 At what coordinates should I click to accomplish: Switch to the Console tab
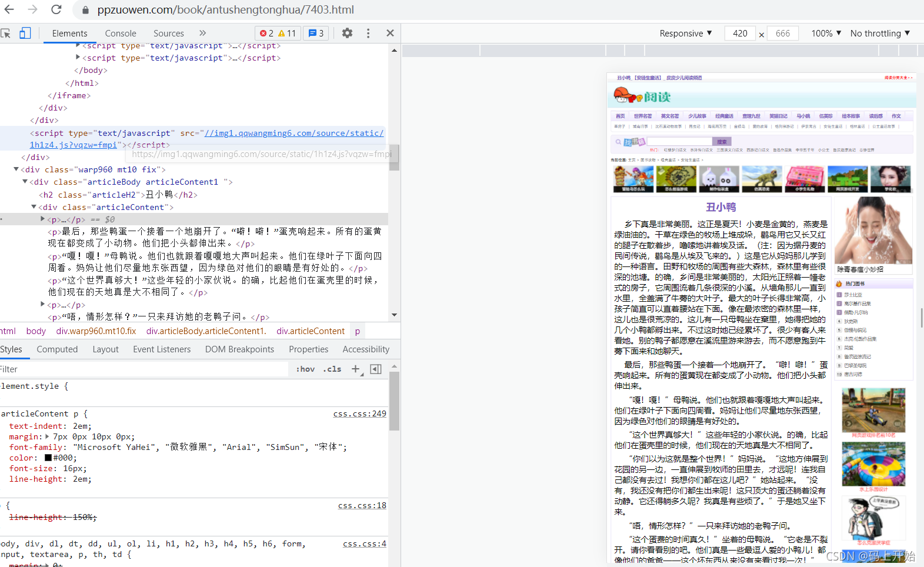tap(121, 34)
